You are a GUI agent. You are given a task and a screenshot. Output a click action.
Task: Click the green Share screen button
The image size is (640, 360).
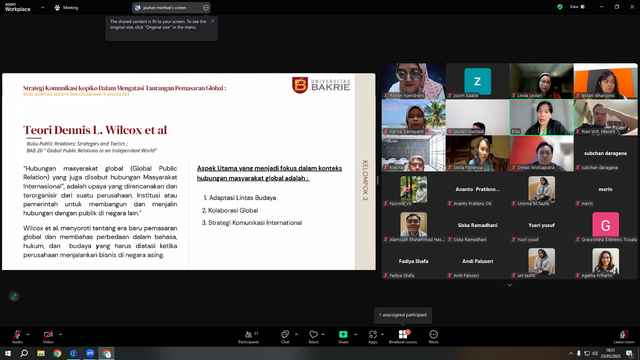tap(343, 337)
